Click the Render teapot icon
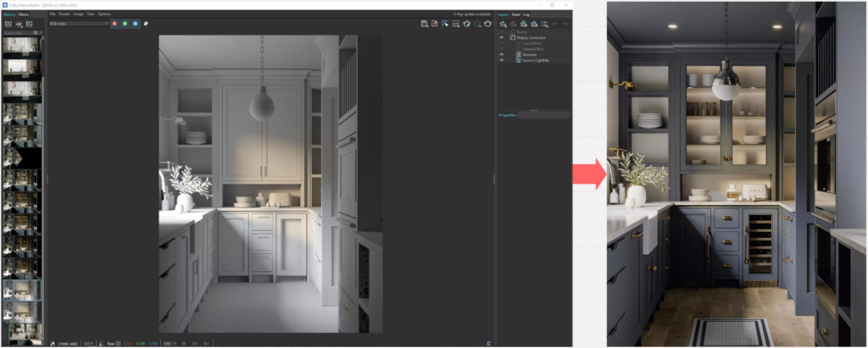 (487, 24)
